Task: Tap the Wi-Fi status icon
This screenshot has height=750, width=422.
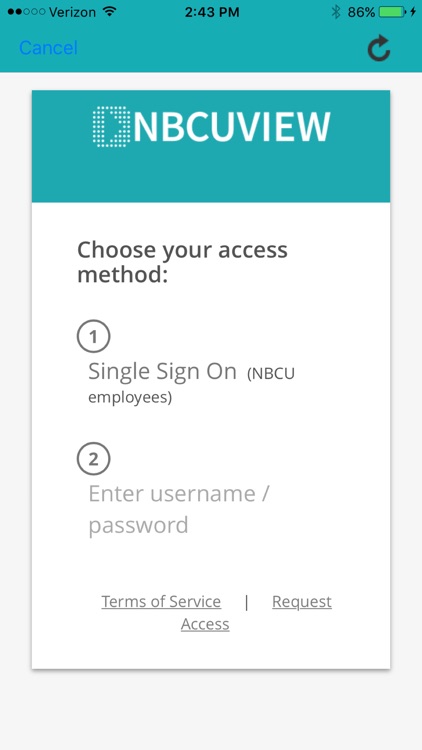Action: pos(110,11)
